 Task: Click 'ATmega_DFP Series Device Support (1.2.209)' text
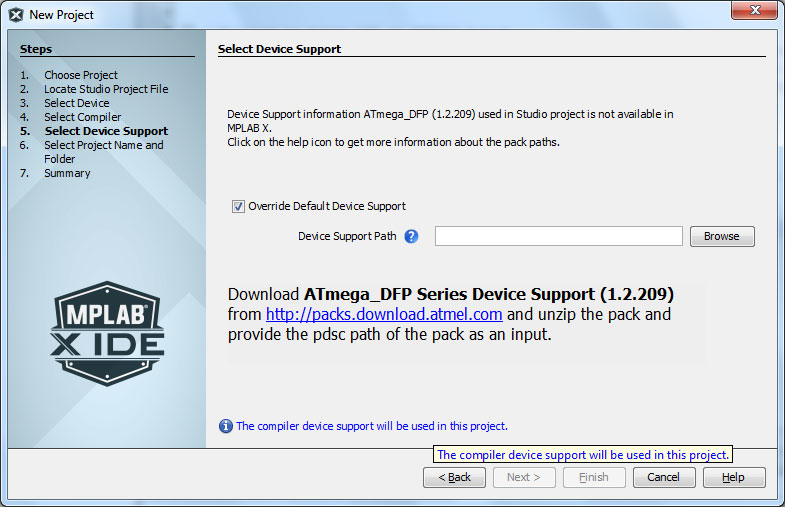[x=489, y=294]
